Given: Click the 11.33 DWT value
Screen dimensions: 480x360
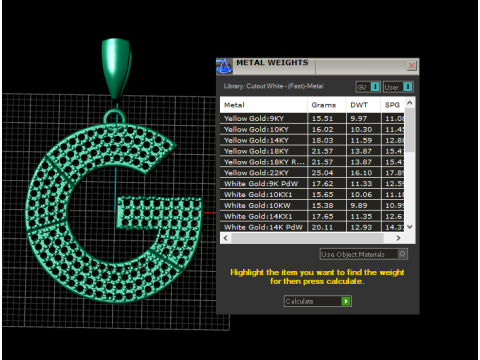Looking at the screenshot, I should (x=361, y=184).
